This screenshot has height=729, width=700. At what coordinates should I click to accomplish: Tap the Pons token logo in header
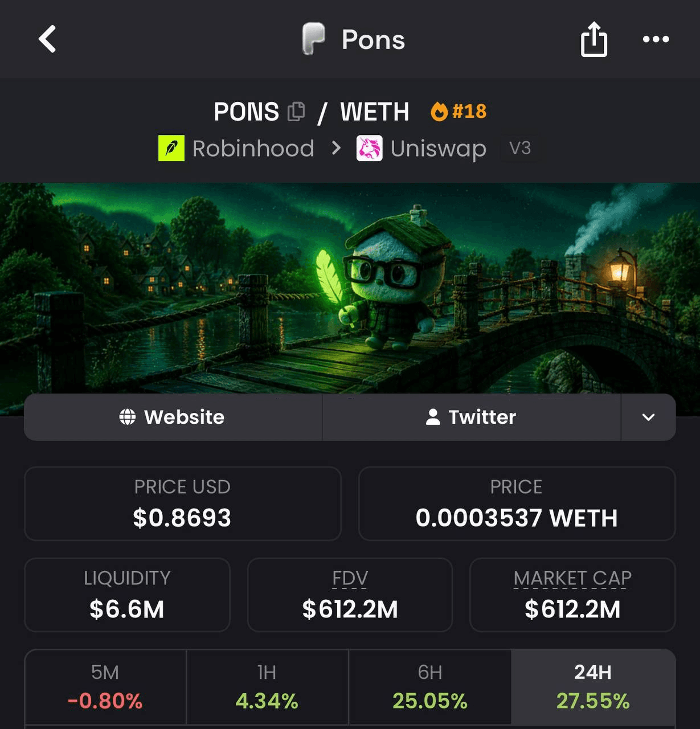tap(313, 39)
